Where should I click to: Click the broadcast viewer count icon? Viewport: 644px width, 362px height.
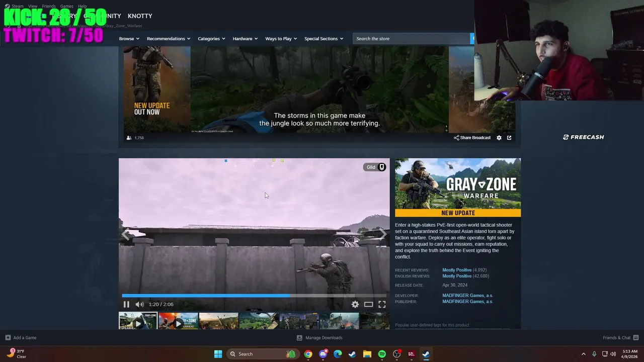[x=129, y=138]
